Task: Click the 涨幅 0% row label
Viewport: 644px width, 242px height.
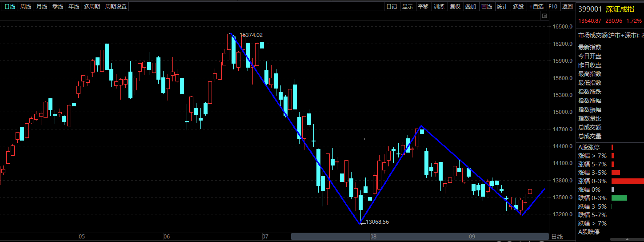Action: 589,190
